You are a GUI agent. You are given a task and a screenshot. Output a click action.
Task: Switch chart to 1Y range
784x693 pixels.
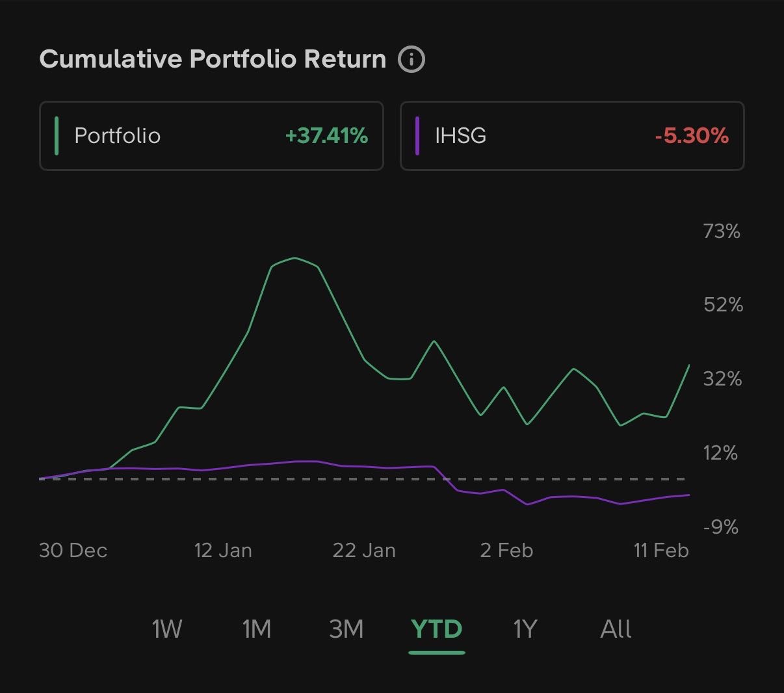point(525,629)
